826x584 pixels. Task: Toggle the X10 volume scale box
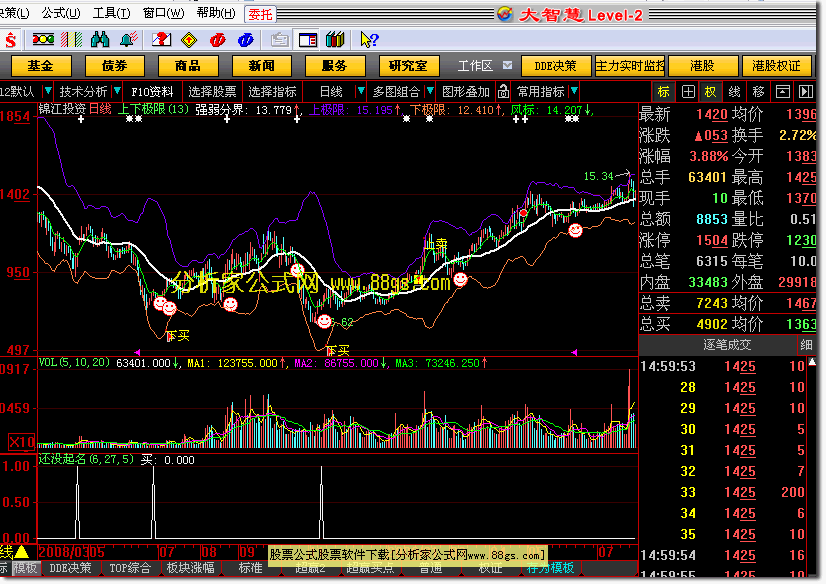click(x=22, y=442)
